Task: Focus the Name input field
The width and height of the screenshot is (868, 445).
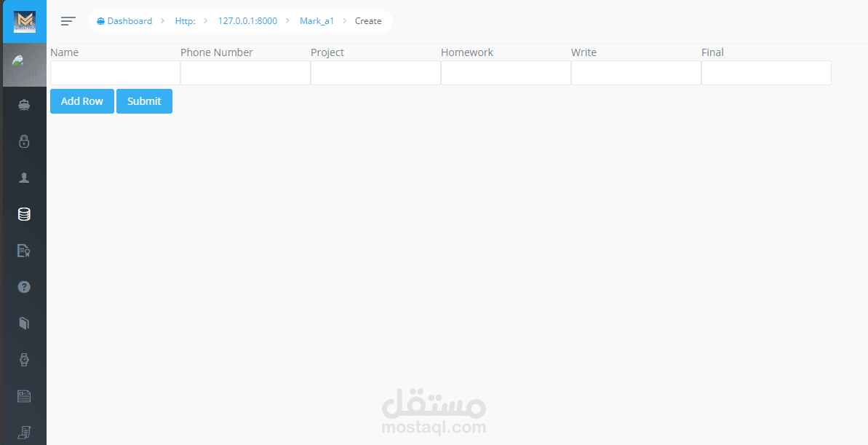Action: [x=115, y=73]
